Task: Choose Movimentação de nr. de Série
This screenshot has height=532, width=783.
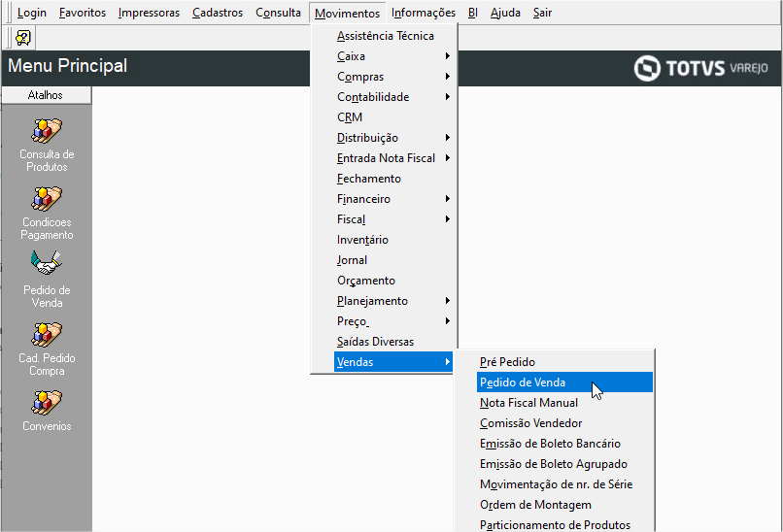Action: coord(564,484)
